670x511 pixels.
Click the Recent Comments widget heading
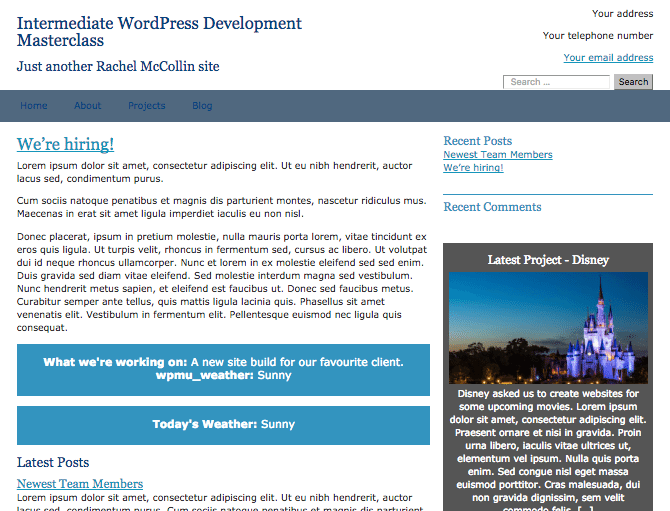[x=492, y=207]
